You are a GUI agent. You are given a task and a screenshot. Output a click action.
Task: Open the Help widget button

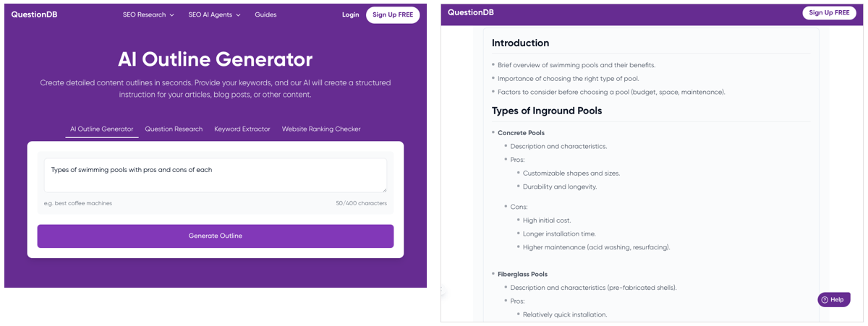(834, 299)
